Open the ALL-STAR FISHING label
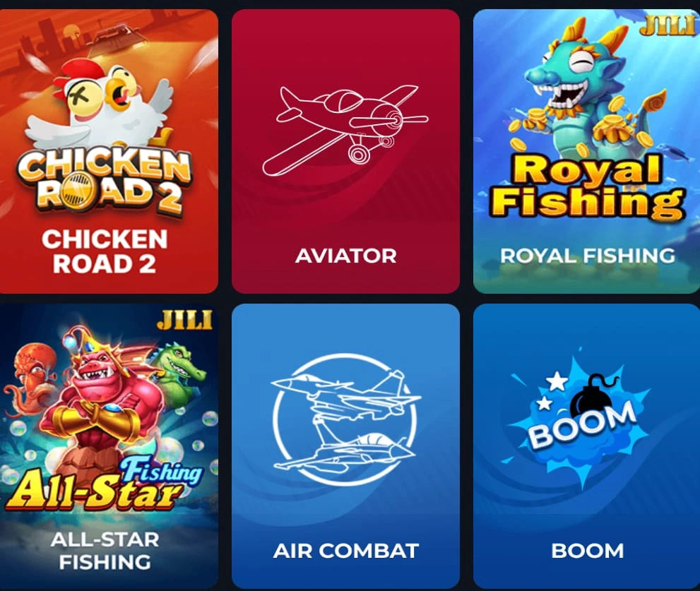The height and width of the screenshot is (591, 700). (105, 550)
